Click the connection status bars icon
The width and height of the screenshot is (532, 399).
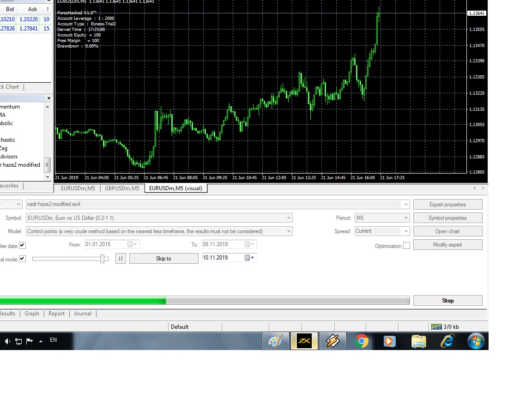(436, 327)
